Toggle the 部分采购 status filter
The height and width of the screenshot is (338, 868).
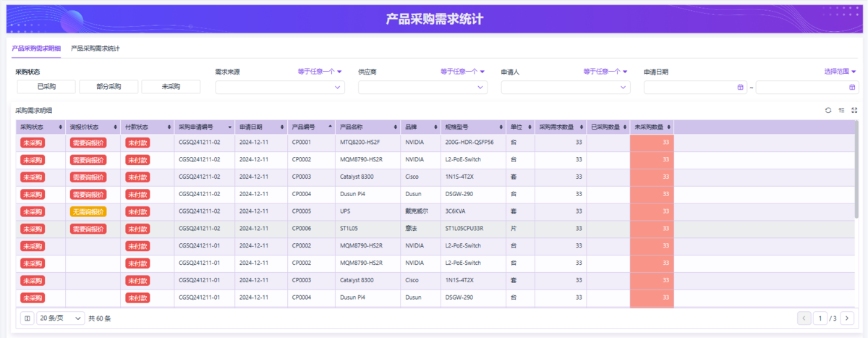click(x=109, y=87)
